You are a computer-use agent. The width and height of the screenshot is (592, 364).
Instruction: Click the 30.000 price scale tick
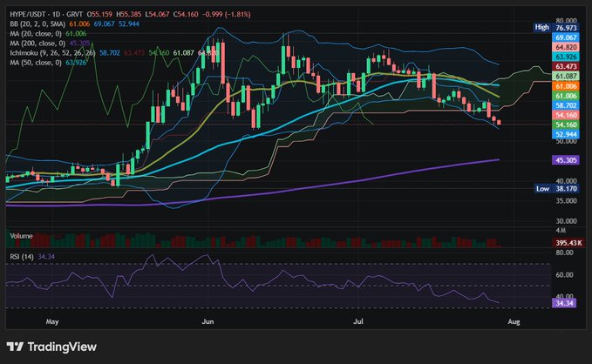coord(566,221)
